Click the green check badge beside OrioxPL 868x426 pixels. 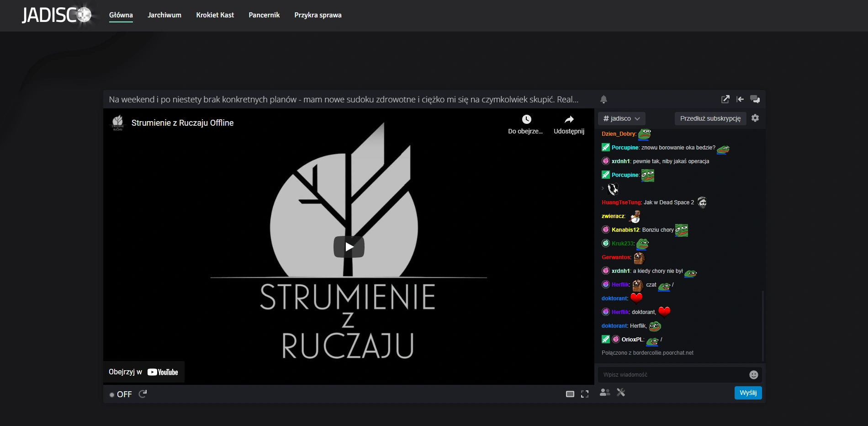point(606,339)
